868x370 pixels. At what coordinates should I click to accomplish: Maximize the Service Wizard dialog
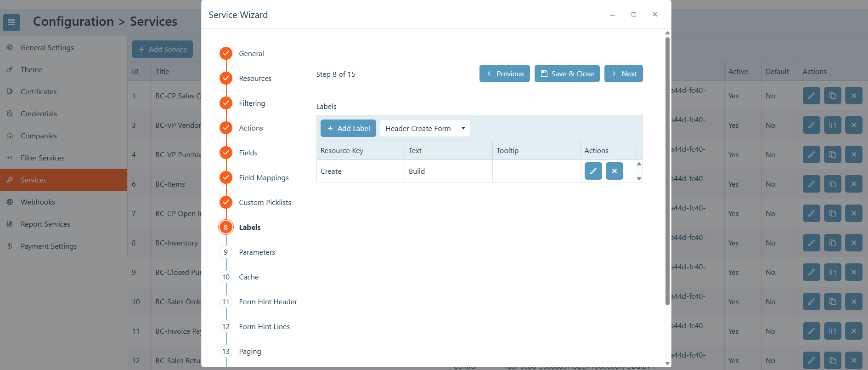coord(634,14)
